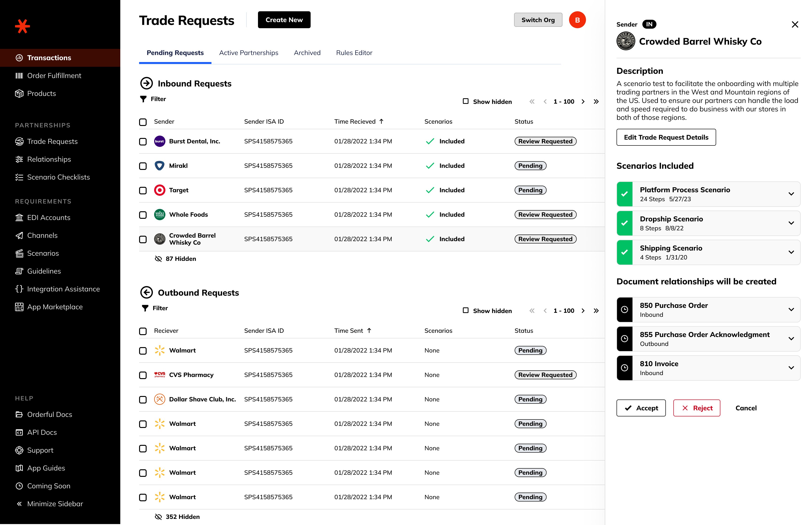Image resolution: width=812 pixels, height=525 pixels.
Task: Expand 850 Purchase Order details
Action: pos(791,310)
